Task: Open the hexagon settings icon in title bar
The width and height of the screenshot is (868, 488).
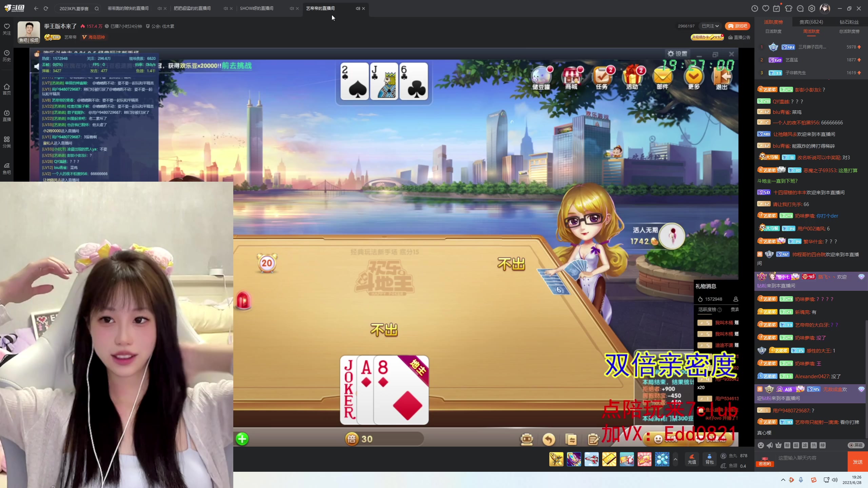Action: click(812, 8)
